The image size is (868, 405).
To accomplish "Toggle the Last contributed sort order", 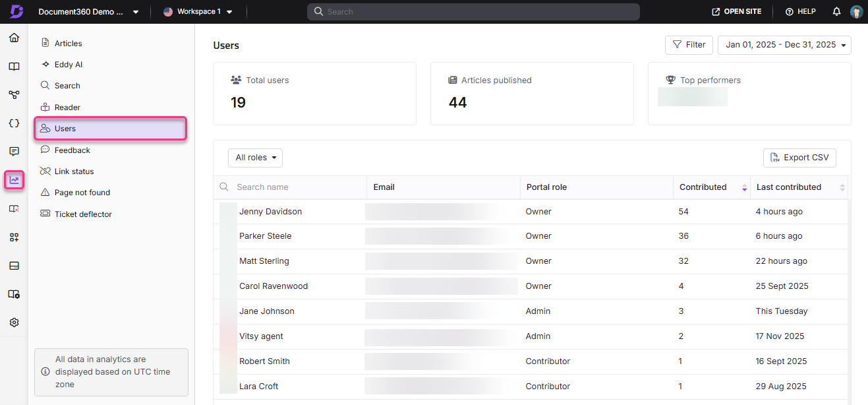I will 842,187.
